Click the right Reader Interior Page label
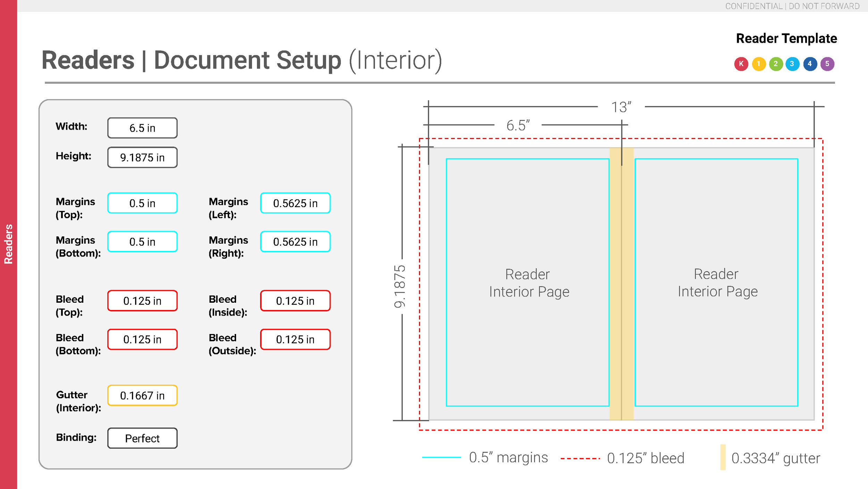The height and width of the screenshot is (489, 868). [718, 283]
